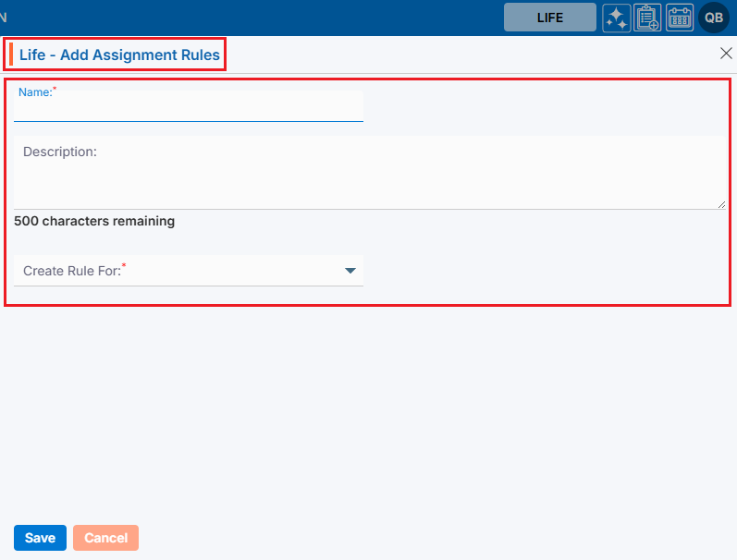Open the QB user avatar menu
Screen dimensions: 737x560
click(714, 18)
